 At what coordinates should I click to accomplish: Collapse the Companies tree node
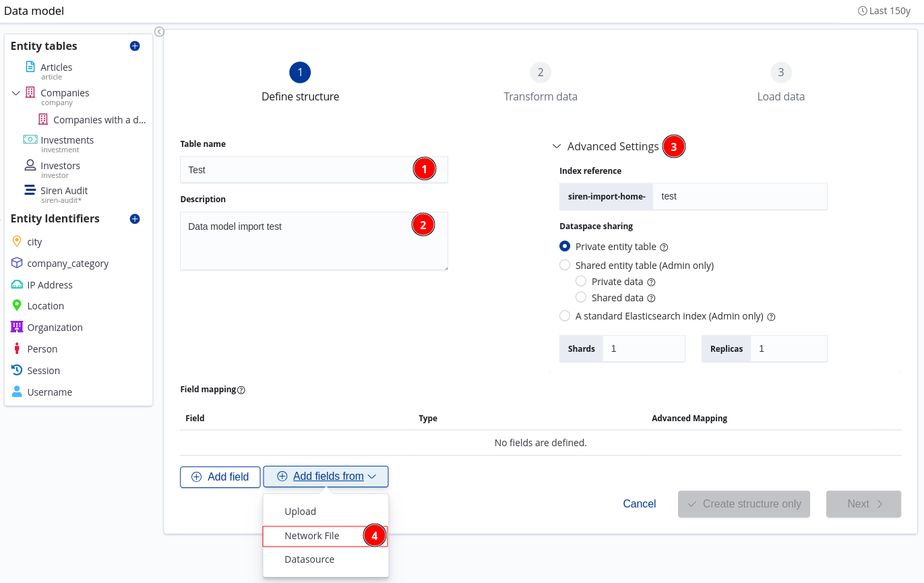[x=16, y=93]
